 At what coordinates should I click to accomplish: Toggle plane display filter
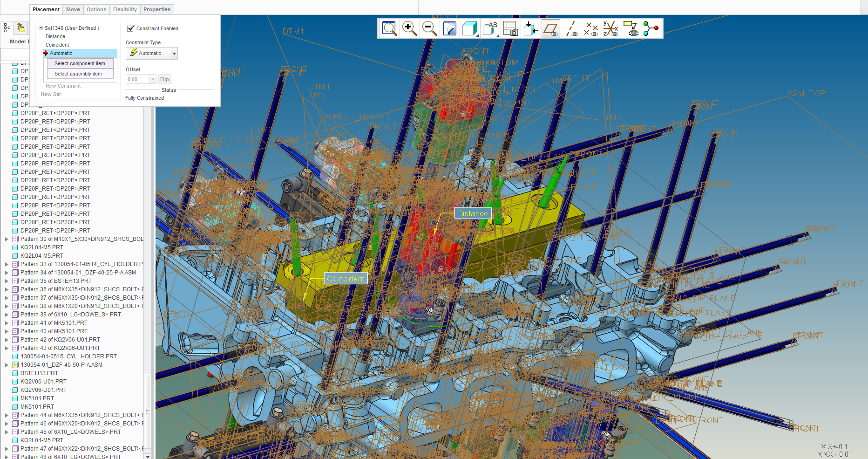pos(550,28)
